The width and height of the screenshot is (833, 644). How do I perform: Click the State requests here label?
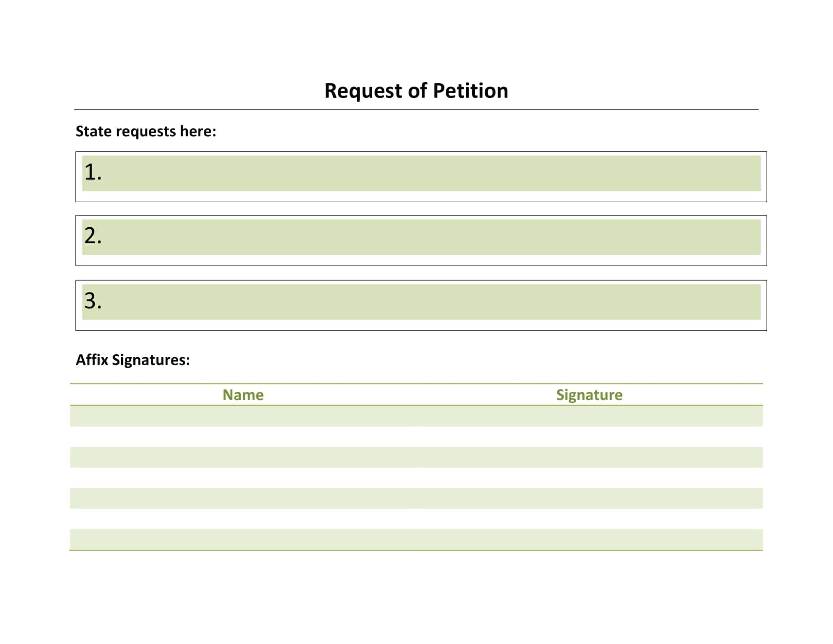click(x=146, y=131)
